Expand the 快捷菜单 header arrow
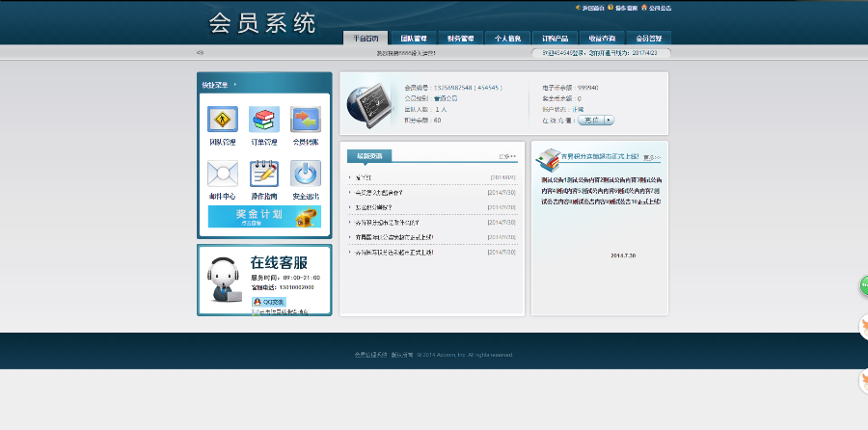This screenshot has width=868, height=430. tap(234, 85)
